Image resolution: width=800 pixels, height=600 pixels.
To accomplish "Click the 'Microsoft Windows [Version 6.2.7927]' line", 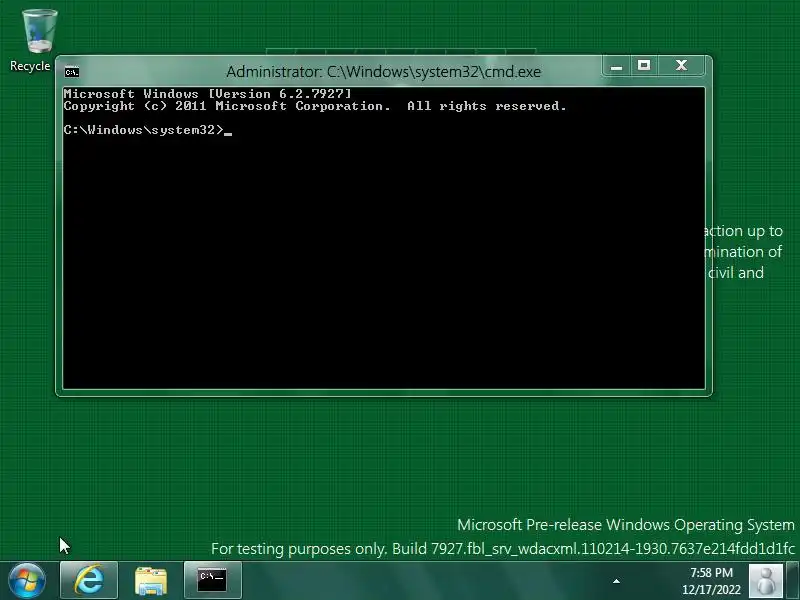I will 208,94.
